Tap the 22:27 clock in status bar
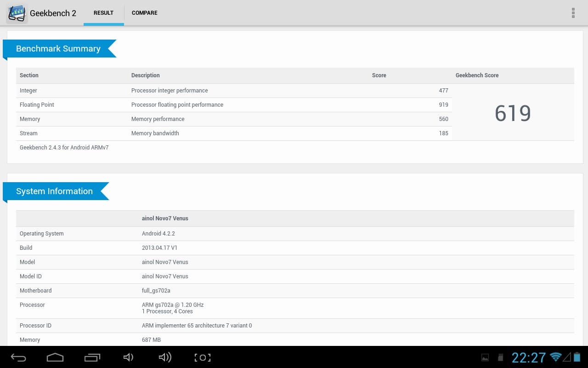 tap(529, 357)
